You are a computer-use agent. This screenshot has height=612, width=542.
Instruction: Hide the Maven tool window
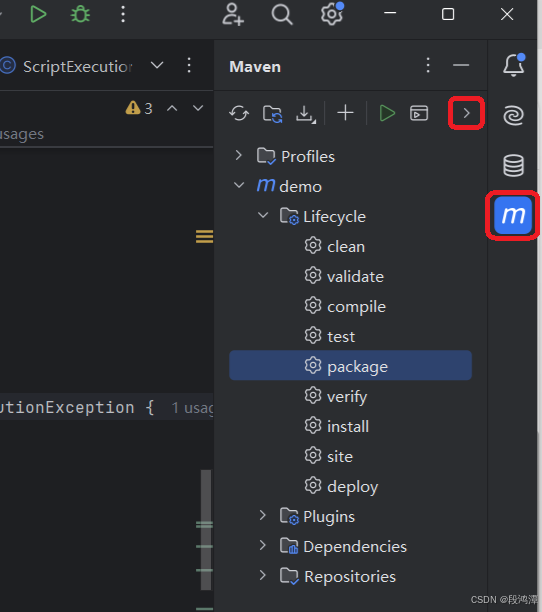pos(461,65)
